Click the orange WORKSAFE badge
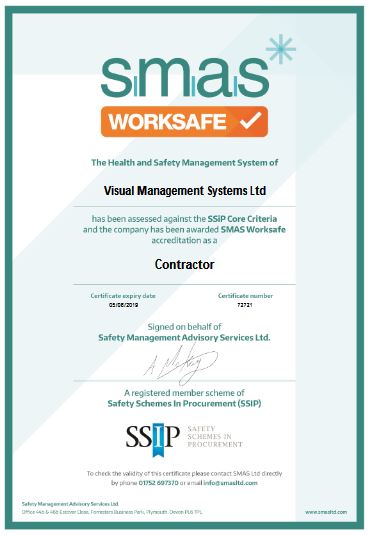The height and width of the screenshot is (535, 369). 184,121
